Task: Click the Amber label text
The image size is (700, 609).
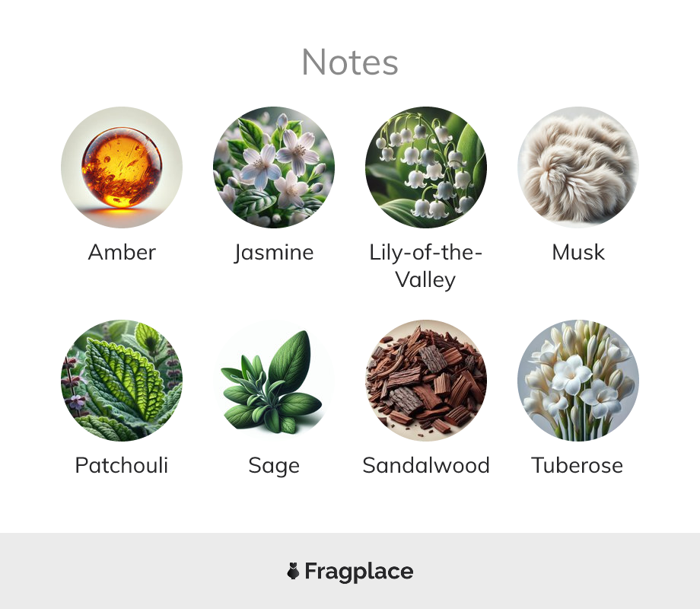Action: tap(122, 253)
